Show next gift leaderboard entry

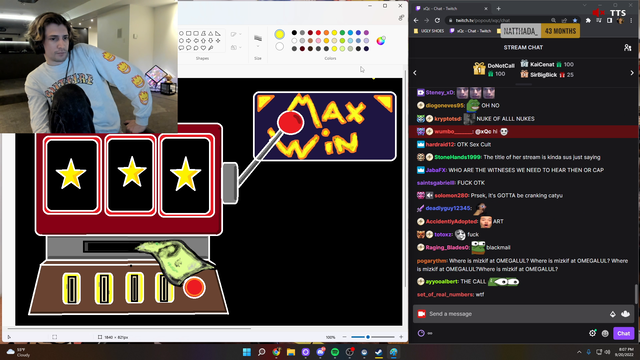(632, 73)
